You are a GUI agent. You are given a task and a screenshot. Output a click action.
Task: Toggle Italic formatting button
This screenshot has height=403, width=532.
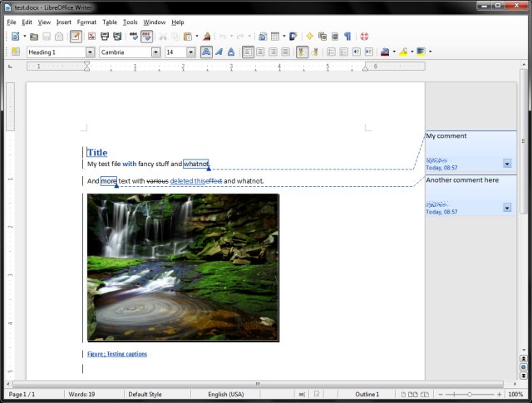219,52
